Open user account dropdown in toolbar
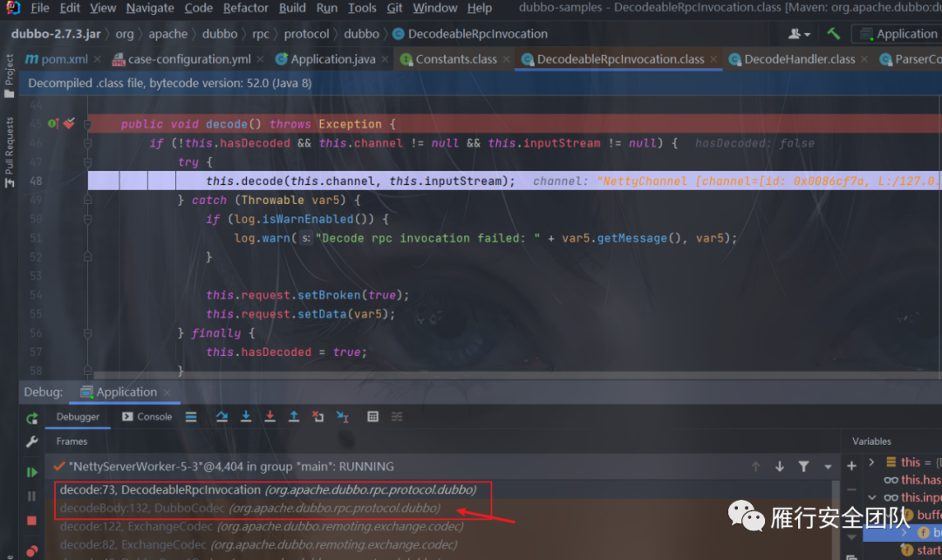942x560 pixels. (799, 34)
